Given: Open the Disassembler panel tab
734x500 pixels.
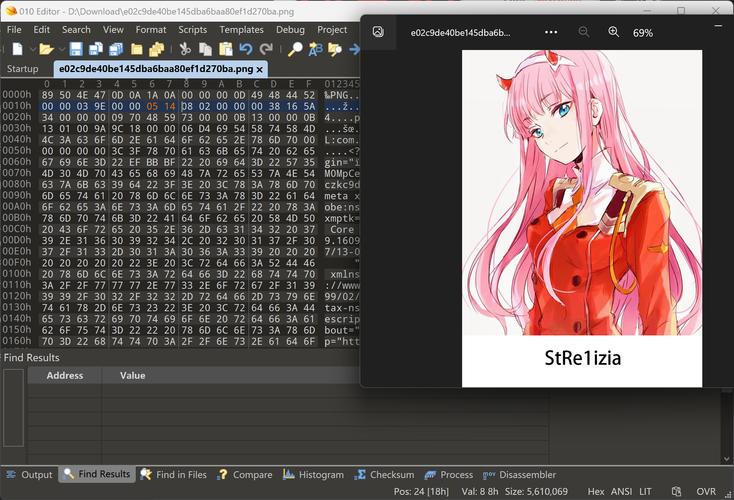Looking at the screenshot, I should (x=520, y=474).
